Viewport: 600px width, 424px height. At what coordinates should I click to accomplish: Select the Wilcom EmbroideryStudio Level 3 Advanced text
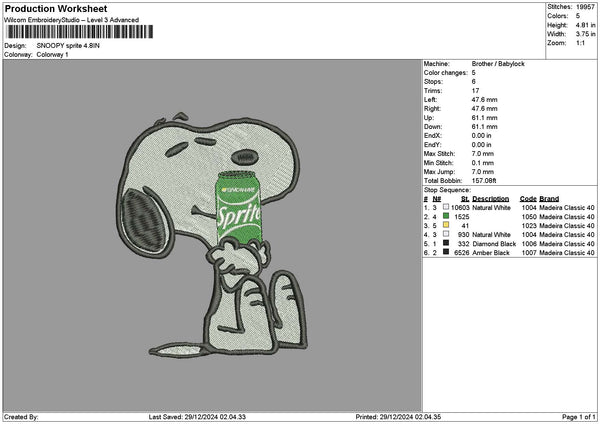click(71, 20)
